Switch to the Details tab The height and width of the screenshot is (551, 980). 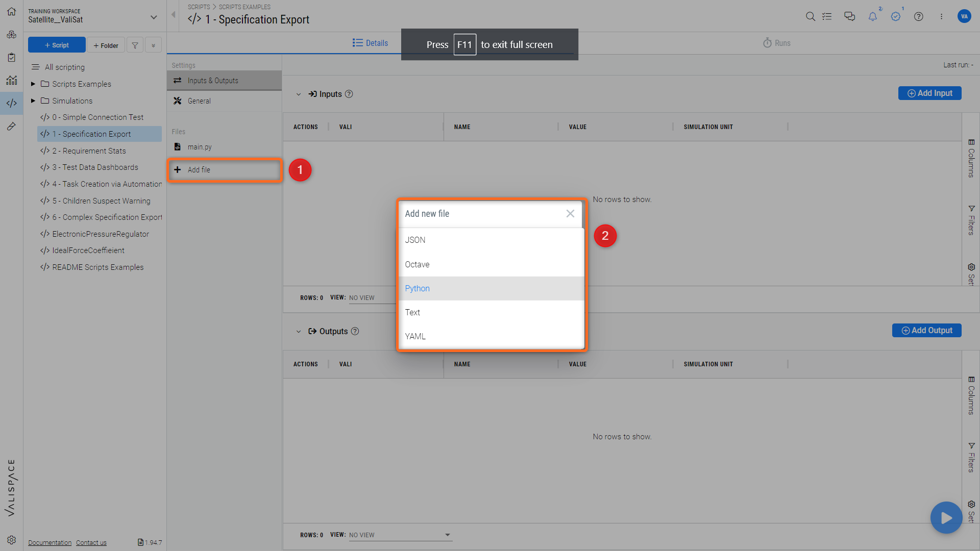370,43
